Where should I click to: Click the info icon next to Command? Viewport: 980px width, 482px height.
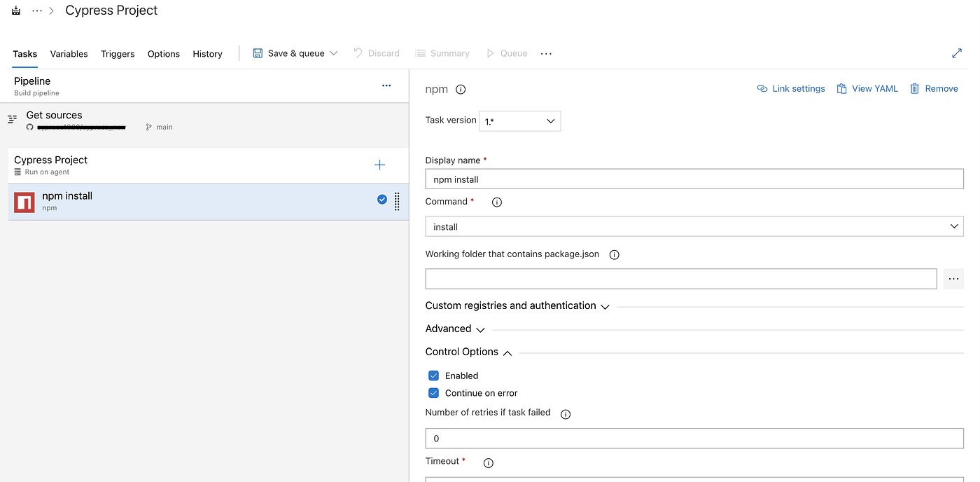497,202
